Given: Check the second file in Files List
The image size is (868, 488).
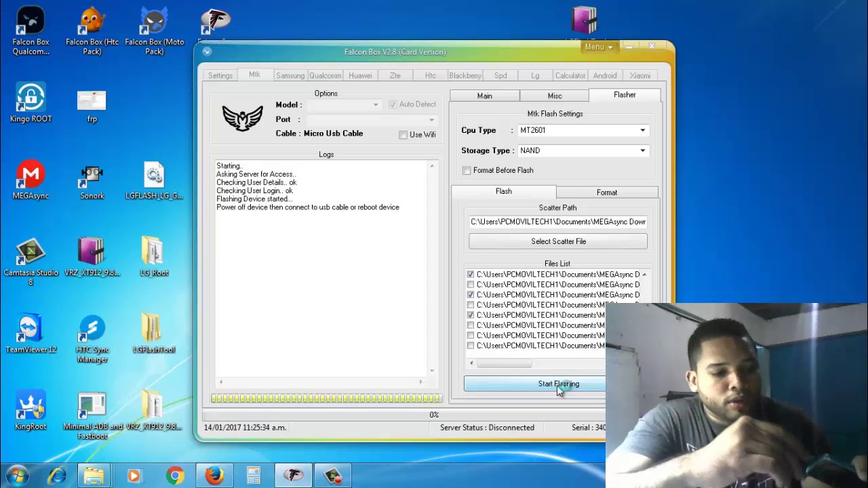Looking at the screenshot, I should tap(471, 285).
